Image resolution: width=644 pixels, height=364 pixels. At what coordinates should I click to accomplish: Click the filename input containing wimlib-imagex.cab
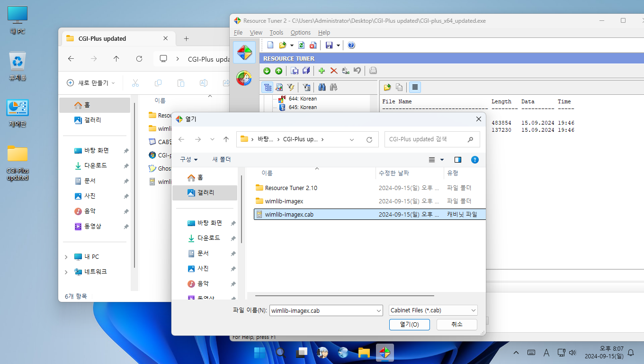click(322, 310)
